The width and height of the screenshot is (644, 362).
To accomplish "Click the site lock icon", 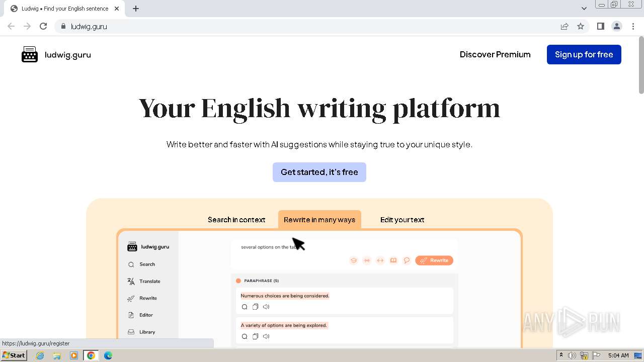I will (63, 26).
